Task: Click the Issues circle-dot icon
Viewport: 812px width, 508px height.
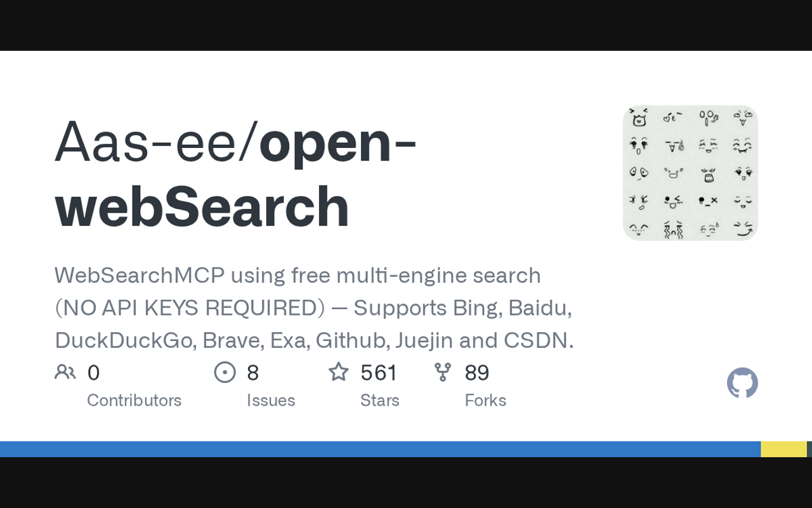Action: tap(225, 372)
